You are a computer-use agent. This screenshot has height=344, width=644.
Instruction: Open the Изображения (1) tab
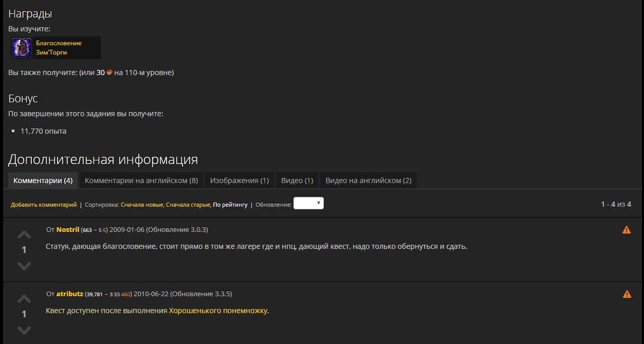(240, 180)
